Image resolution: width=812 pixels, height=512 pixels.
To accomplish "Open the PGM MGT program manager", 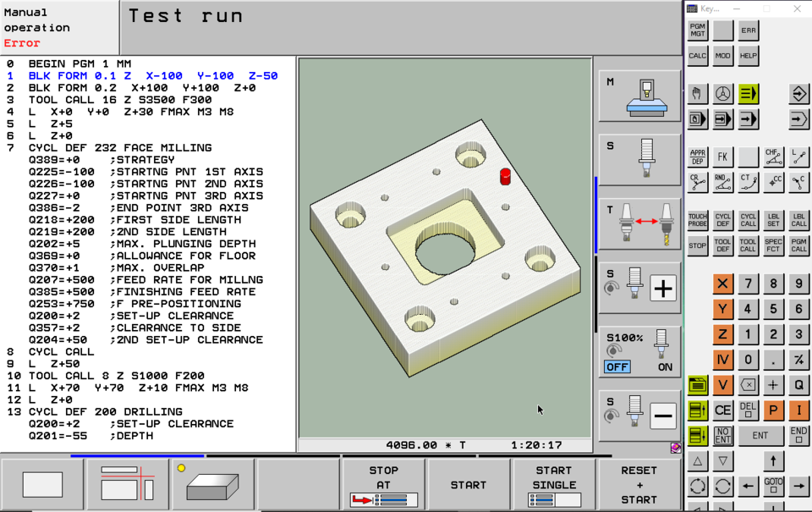I will tap(697, 30).
